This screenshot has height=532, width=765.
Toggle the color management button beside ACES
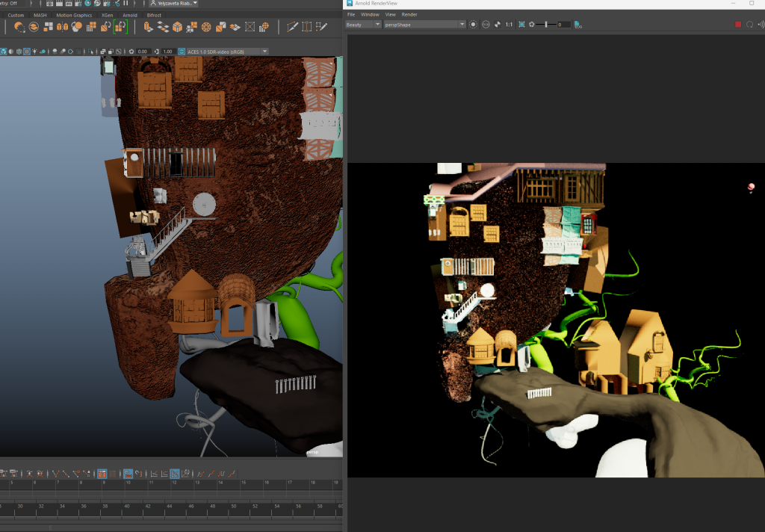click(x=182, y=52)
